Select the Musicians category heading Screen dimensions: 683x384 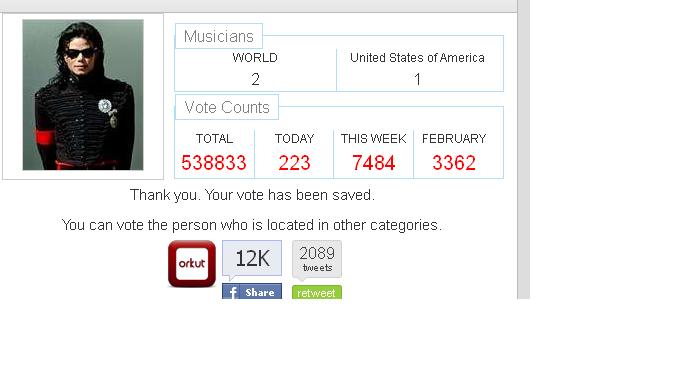pos(219,36)
